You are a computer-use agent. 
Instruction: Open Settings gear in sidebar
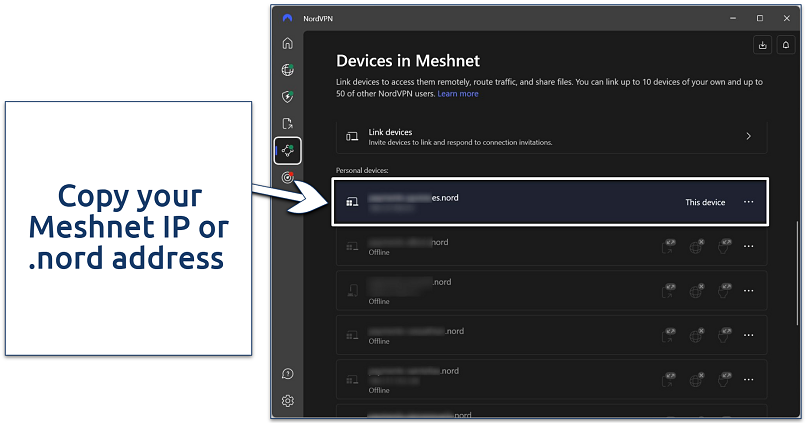click(x=287, y=400)
